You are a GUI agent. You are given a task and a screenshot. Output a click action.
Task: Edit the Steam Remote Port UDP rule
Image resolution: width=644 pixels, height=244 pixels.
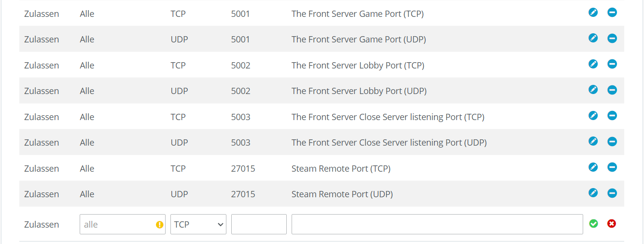pos(593,193)
